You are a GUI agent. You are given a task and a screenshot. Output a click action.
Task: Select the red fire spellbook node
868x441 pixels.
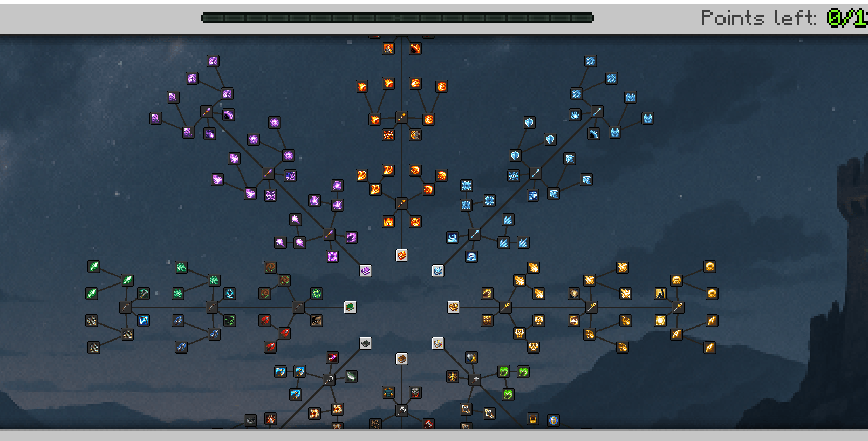[x=402, y=255]
